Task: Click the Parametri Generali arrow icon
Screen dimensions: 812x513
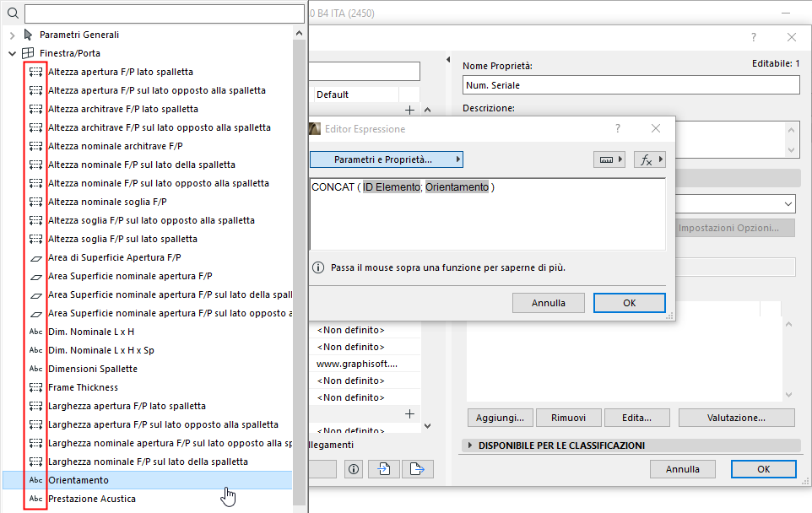Action: [x=28, y=35]
